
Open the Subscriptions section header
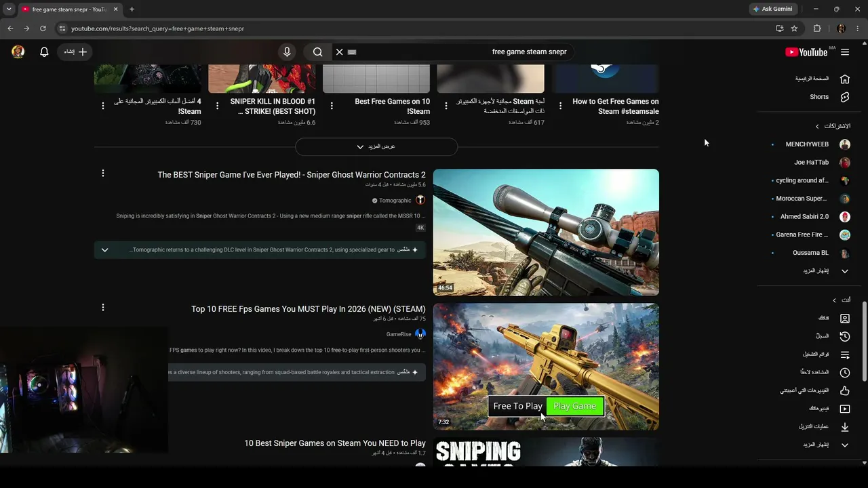(x=833, y=126)
